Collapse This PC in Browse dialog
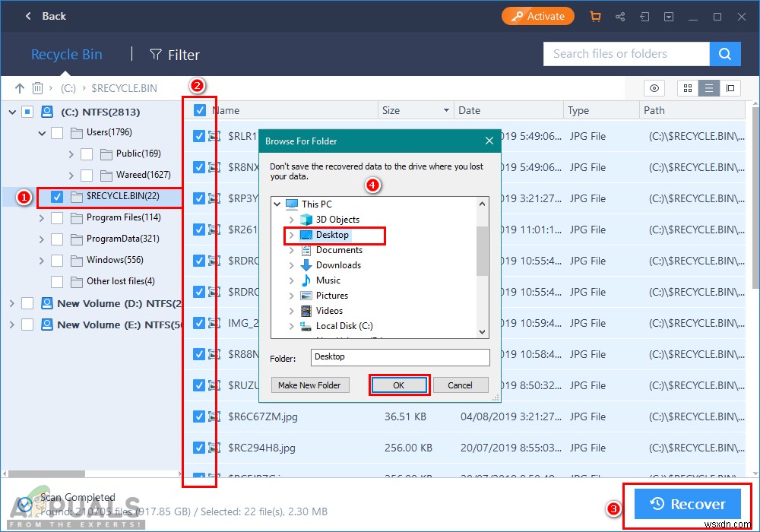The height and width of the screenshot is (532, 760). [x=277, y=204]
